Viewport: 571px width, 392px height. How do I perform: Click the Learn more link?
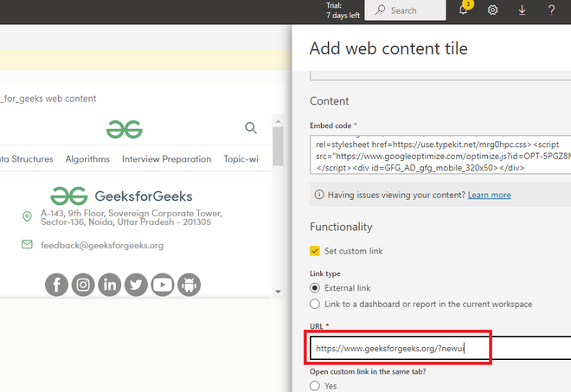[x=489, y=196]
